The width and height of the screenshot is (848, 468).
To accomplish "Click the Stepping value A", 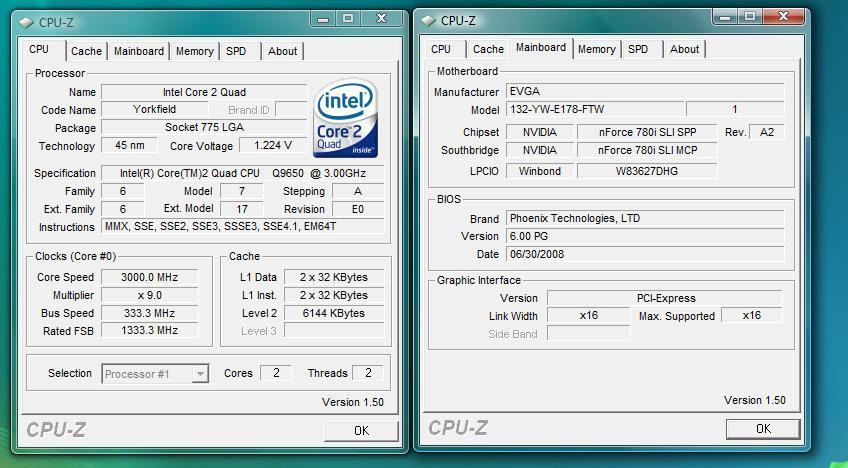I will pos(357,191).
